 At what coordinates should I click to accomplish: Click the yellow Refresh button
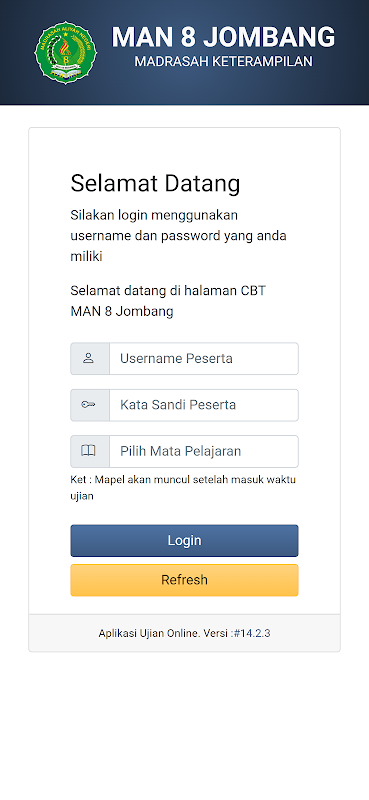click(184, 580)
